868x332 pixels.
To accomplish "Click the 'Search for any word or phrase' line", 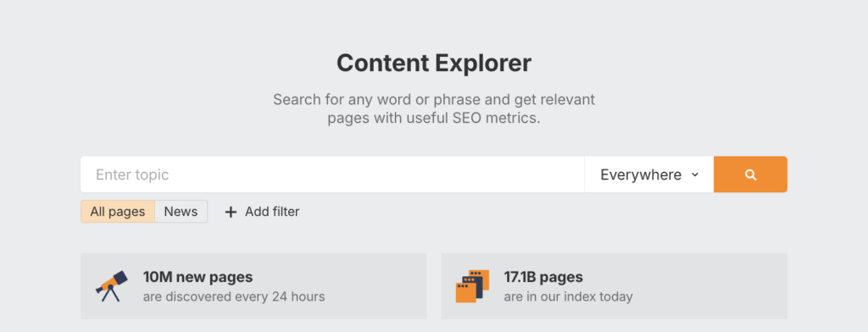I will [x=434, y=100].
